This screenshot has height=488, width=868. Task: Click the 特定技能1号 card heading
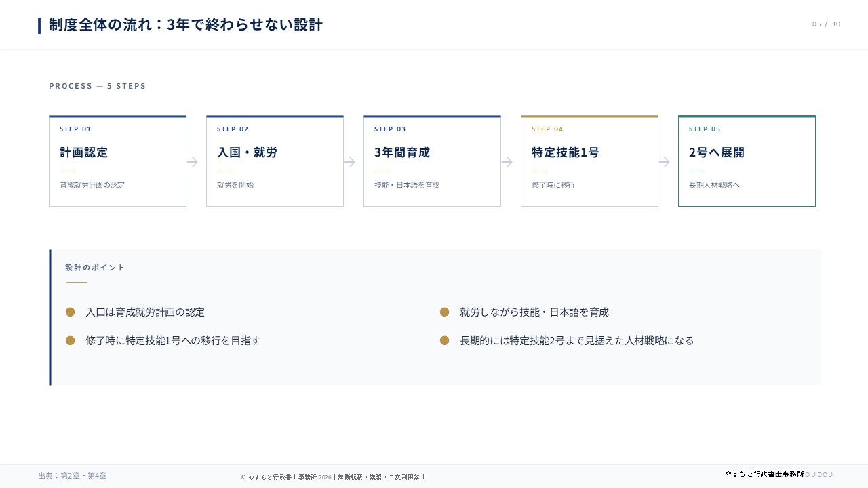[566, 152]
